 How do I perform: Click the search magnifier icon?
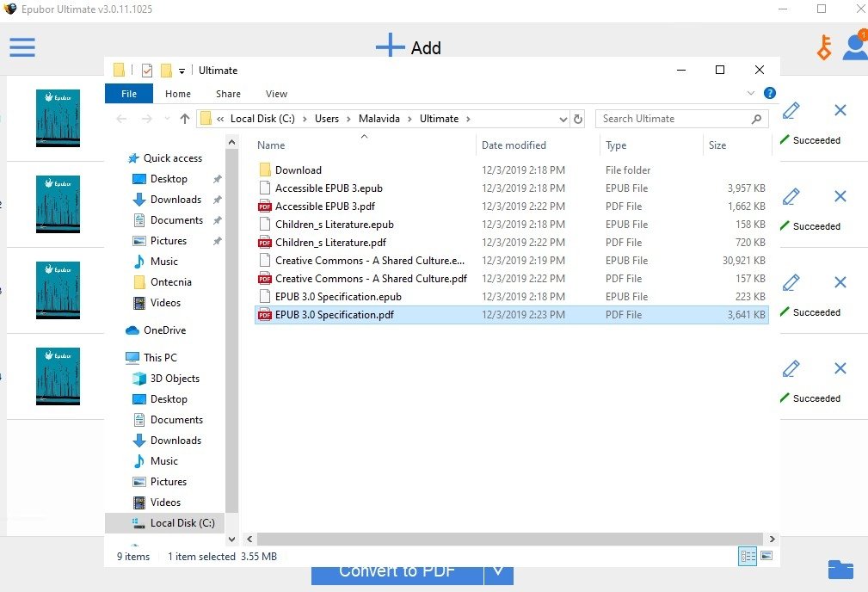coord(756,119)
